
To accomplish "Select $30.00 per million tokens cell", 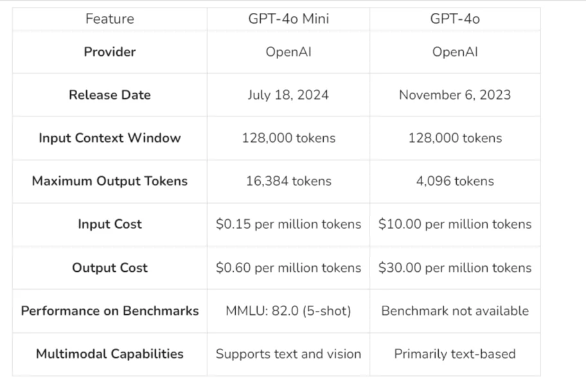I will tap(455, 267).
